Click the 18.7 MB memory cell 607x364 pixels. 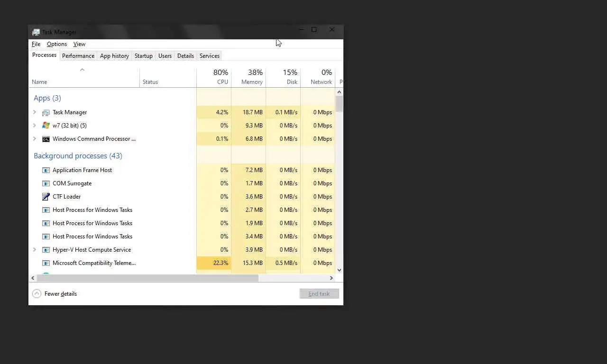(x=248, y=112)
